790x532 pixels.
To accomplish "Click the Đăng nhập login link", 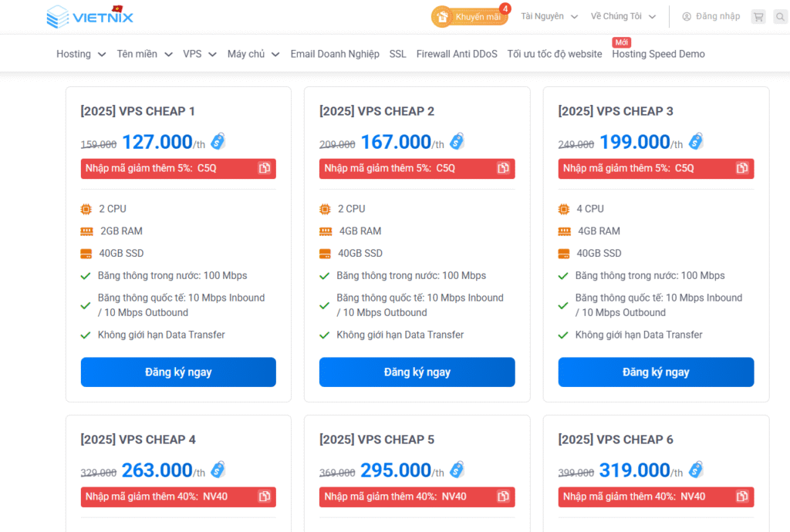I will point(711,16).
